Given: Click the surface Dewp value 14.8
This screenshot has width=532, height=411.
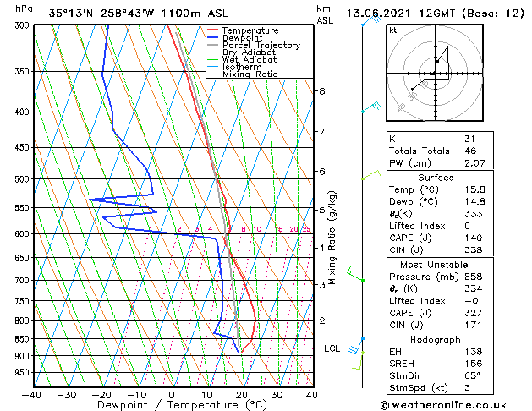Looking at the screenshot, I should click(474, 201).
